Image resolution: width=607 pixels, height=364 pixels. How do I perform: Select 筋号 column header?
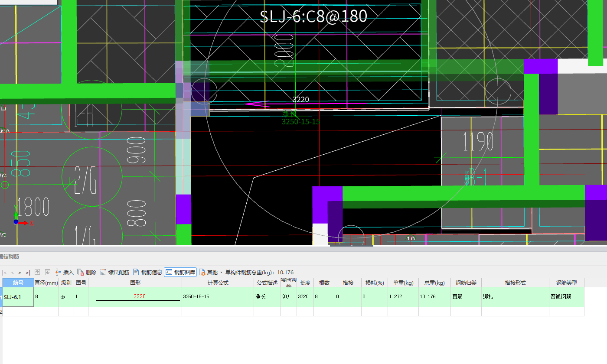(18, 283)
